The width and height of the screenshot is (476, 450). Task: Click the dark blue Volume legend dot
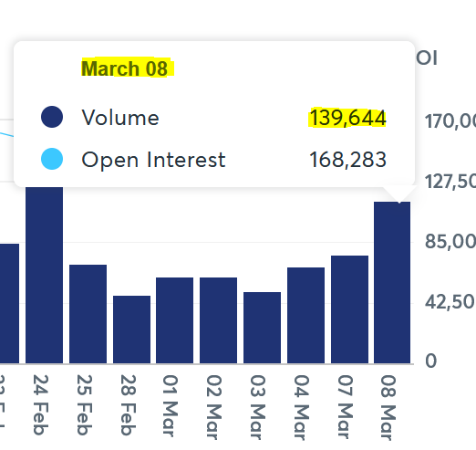tap(52, 117)
